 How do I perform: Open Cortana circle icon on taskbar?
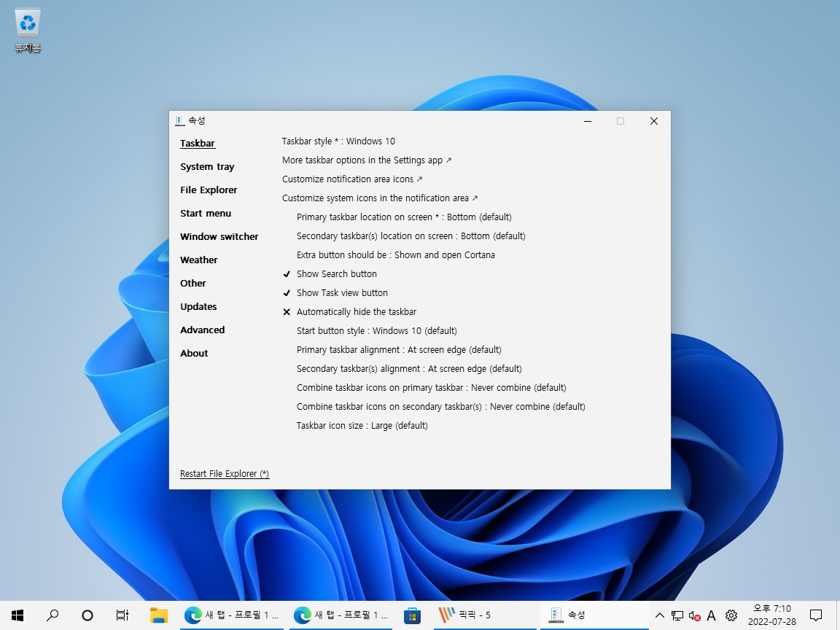[x=87, y=615]
